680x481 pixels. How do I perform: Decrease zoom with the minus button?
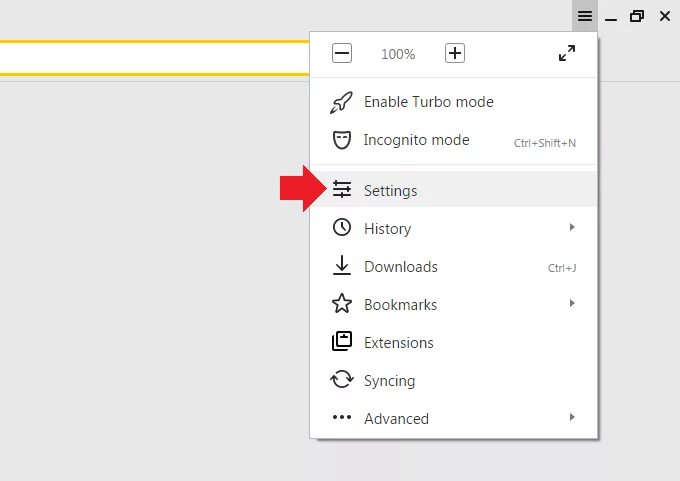[342, 53]
